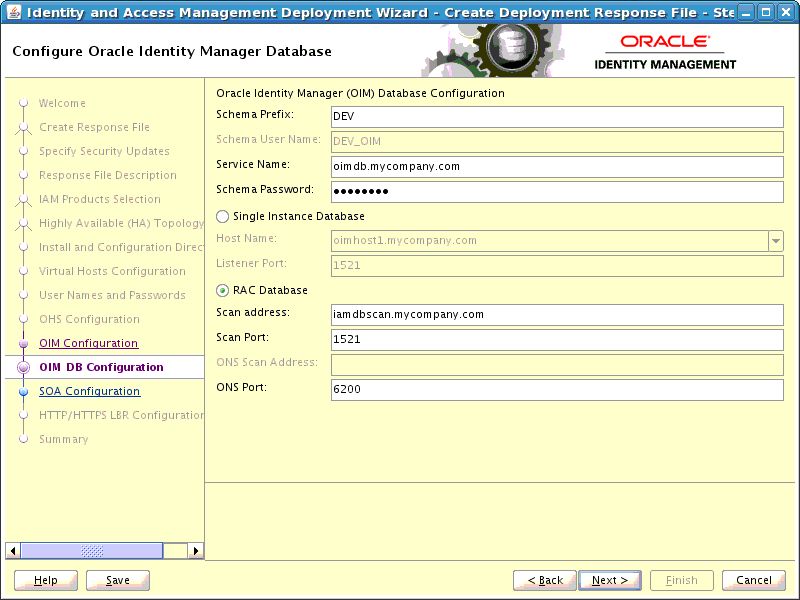Click the Listener Port field
Viewport: 800px width, 600px height.
pyautogui.click(x=557, y=265)
